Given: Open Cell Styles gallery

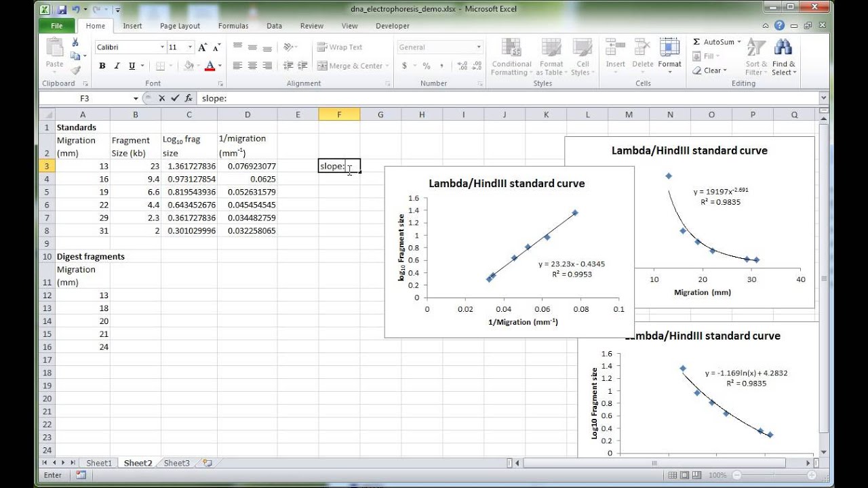Looking at the screenshot, I should [581, 57].
